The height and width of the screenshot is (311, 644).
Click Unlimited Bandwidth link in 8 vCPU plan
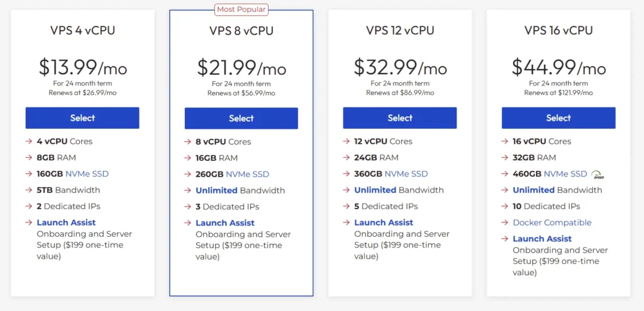coord(216,190)
